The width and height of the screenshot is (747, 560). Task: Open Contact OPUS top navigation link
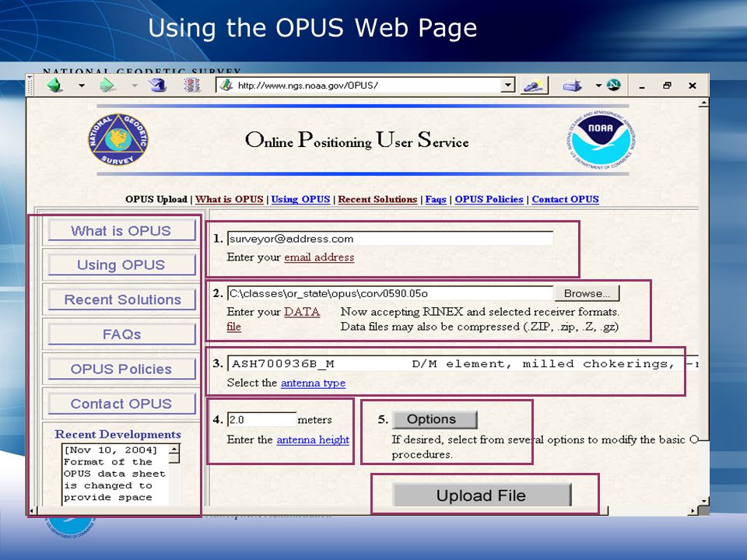pyautogui.click(x=566, y=200)
